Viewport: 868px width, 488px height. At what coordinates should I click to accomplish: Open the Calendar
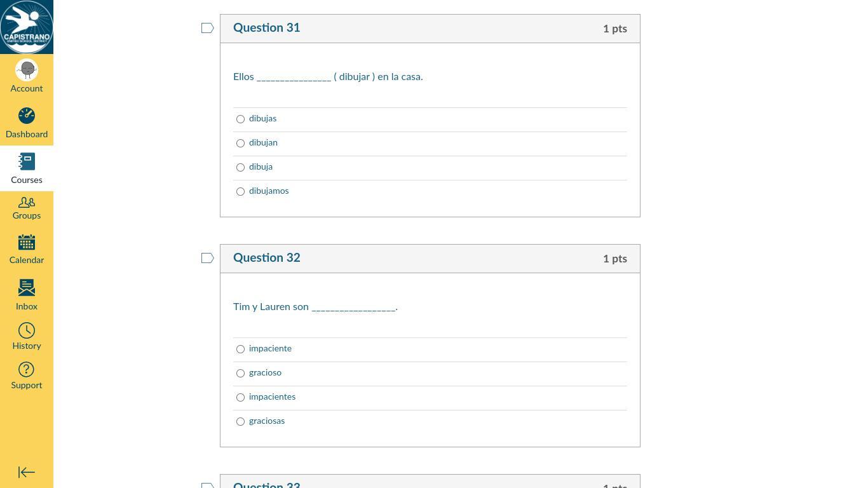click(x=27, y=249)
